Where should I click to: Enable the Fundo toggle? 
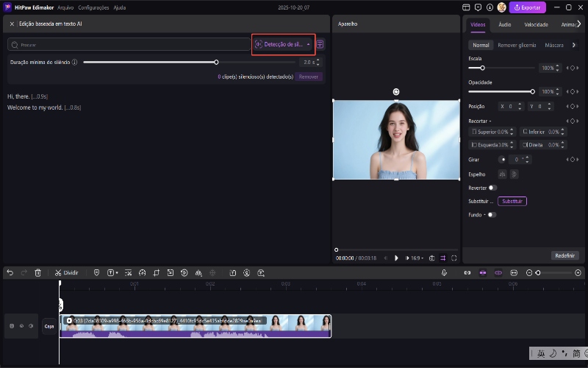point(491,215)
